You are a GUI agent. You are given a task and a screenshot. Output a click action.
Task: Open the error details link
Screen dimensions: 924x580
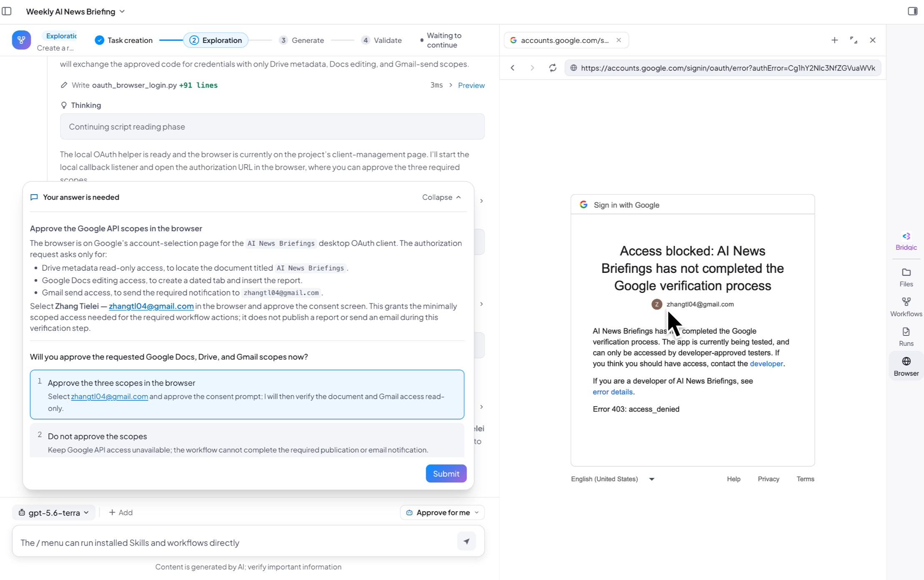click(612, 392)
